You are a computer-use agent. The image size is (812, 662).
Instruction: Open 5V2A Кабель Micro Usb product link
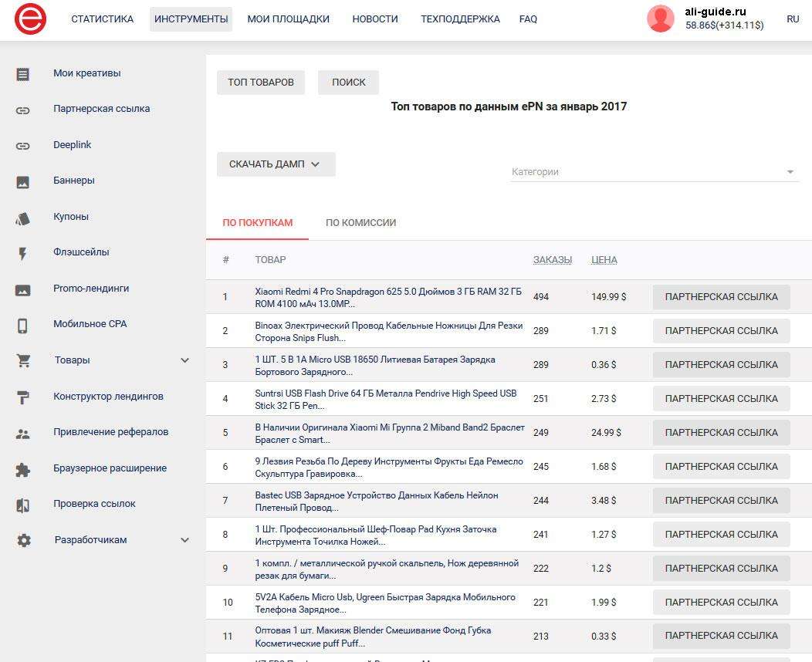(385, 603)
